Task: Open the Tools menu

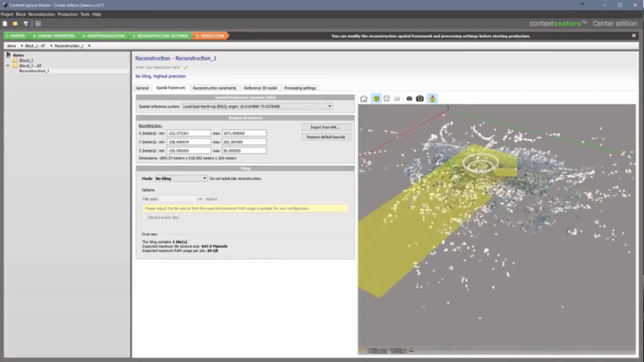Action: click(x=85, y=14)
